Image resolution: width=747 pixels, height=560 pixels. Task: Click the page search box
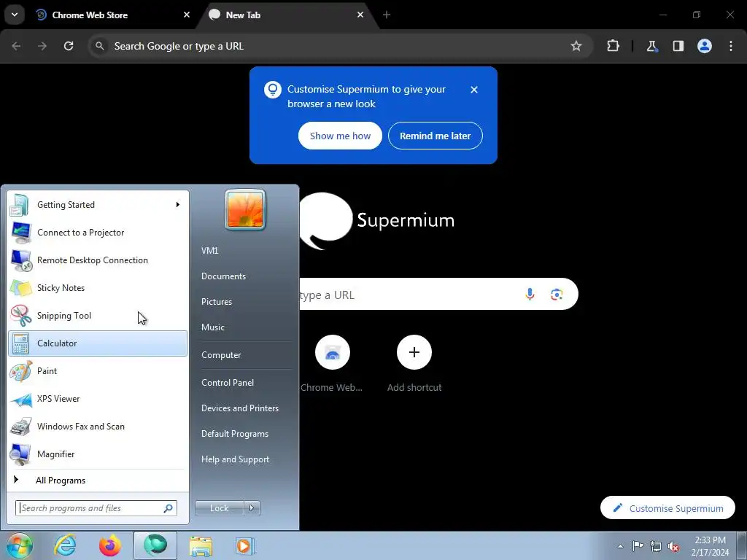[x=438, y=295]
